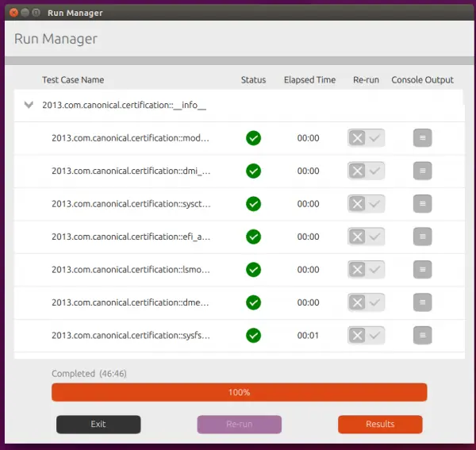Select the certification::dme... test name
Image resolution: width=476 pixels, height=450 pixels.
click(131, 302)
